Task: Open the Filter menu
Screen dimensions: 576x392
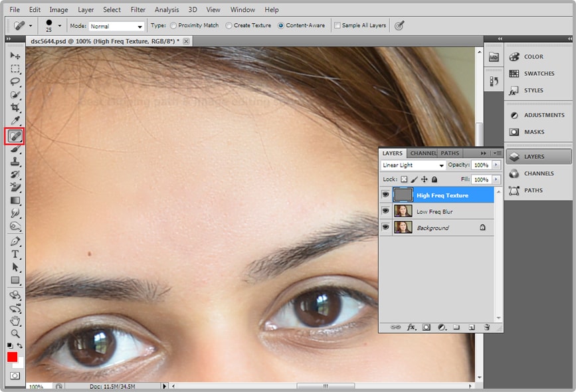Action: pos(138,9)
